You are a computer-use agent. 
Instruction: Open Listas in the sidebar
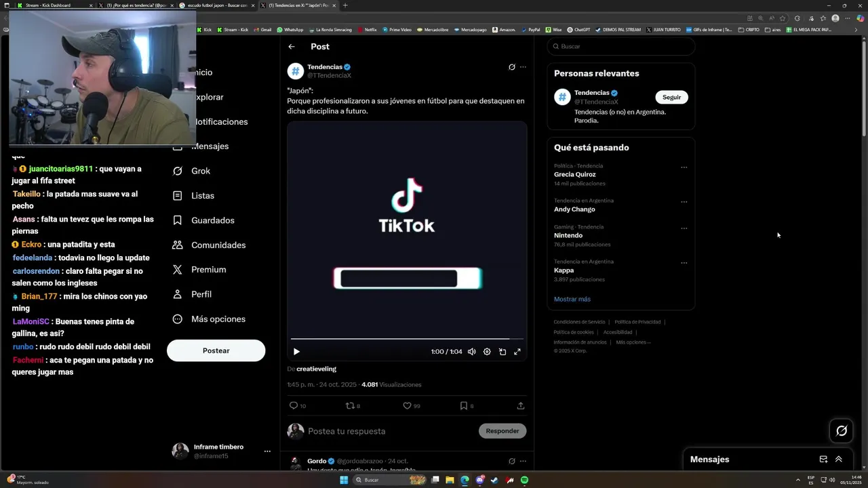coord(194,195)
